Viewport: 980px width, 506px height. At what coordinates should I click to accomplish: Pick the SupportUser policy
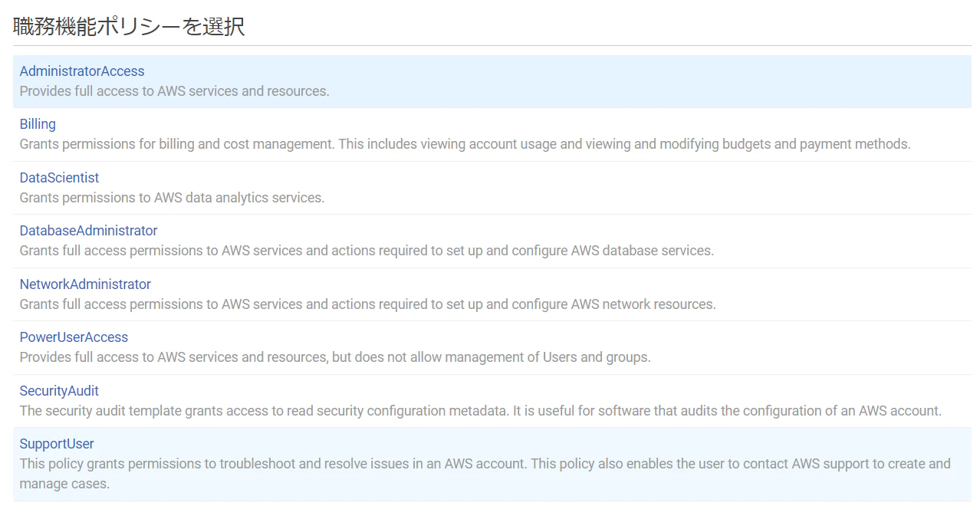[x=57, y=444]
